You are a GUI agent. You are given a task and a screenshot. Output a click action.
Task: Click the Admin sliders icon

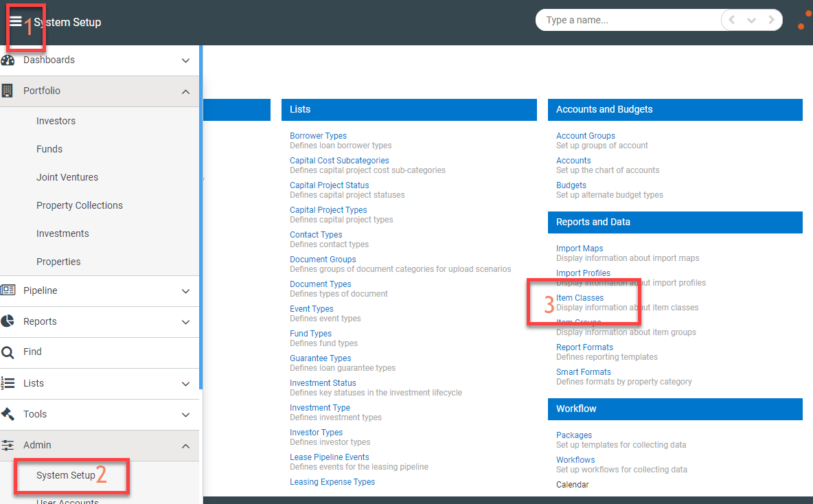coord(8,445)
